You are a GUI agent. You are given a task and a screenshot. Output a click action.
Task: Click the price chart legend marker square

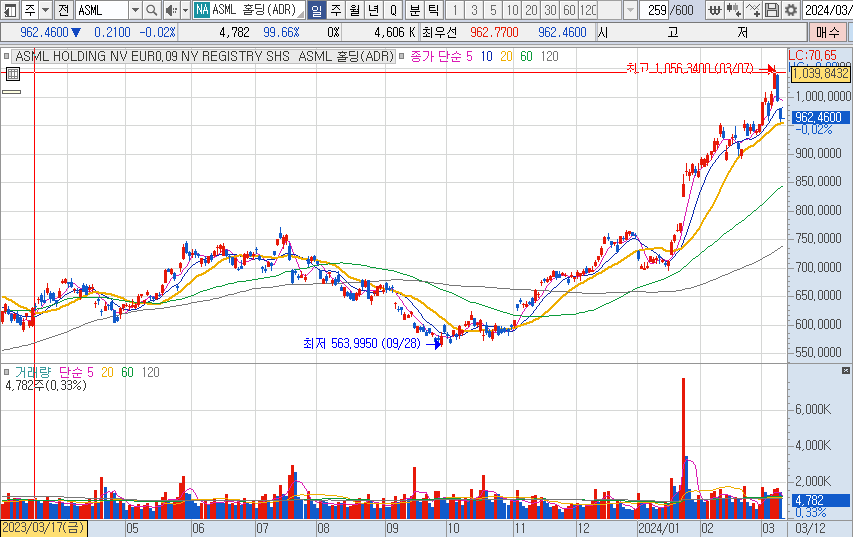point(7,56)
